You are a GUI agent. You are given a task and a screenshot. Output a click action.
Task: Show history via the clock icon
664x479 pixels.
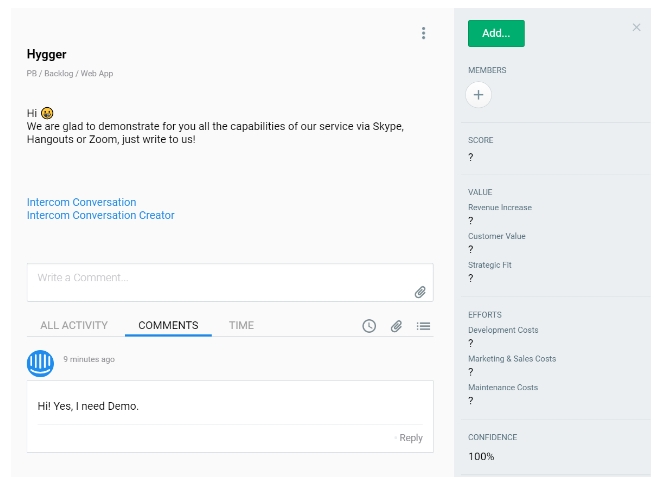369,326
